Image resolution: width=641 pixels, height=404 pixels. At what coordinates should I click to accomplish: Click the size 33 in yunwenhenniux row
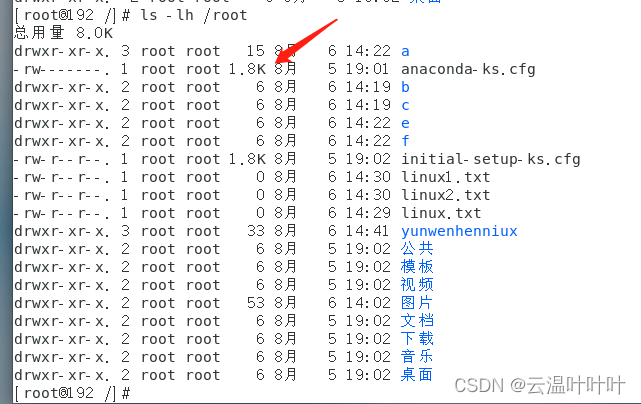click(x=256, y=231)
